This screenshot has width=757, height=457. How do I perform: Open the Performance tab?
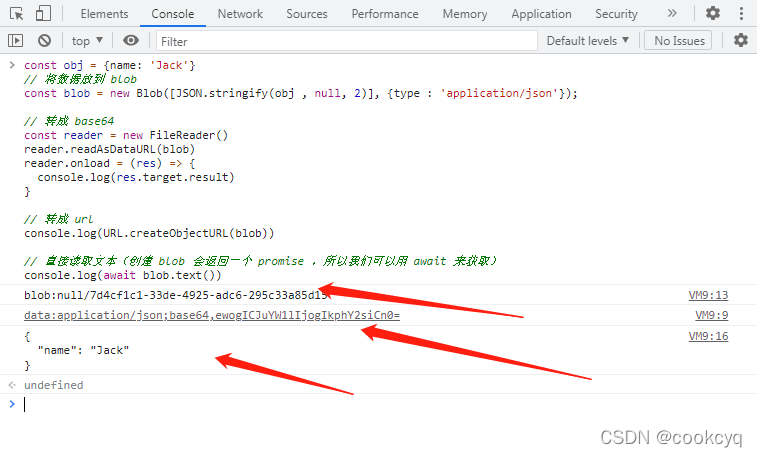[385, 14]
